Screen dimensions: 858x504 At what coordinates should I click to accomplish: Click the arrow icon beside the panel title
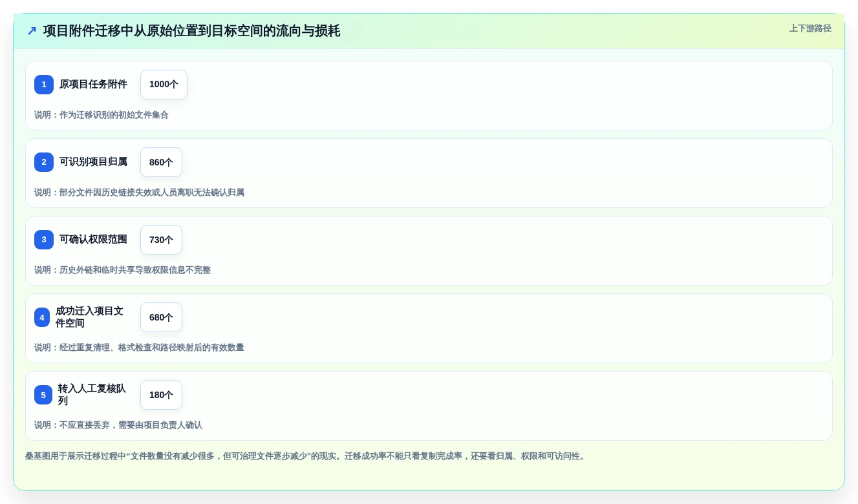(32, 31)
